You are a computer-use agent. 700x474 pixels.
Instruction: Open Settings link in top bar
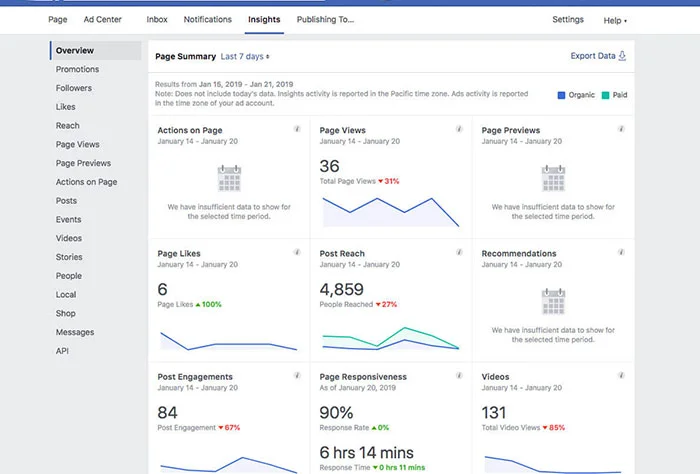[x=568, y=20]
